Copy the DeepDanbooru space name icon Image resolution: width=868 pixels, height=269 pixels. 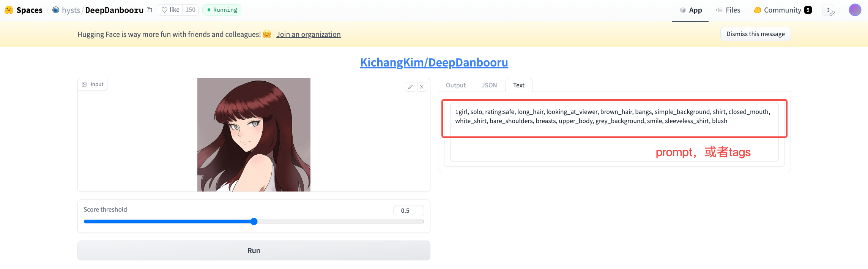pyautogui.click(x=150, y=10)
